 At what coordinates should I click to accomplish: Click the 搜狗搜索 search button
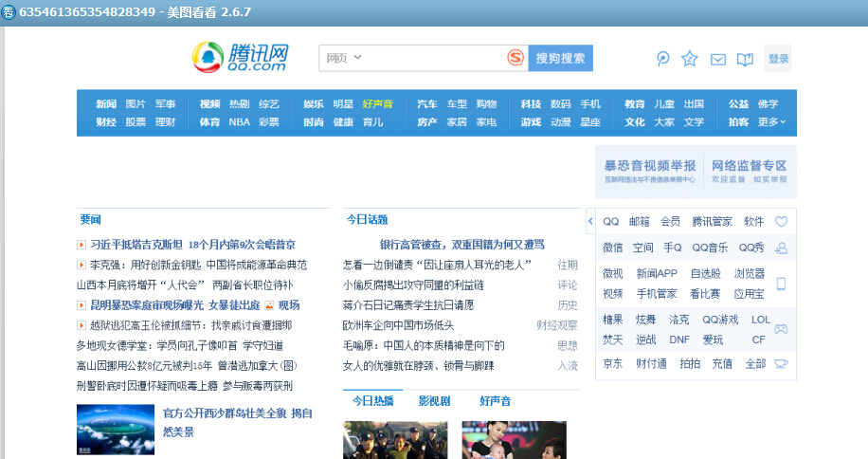point(560,58)
